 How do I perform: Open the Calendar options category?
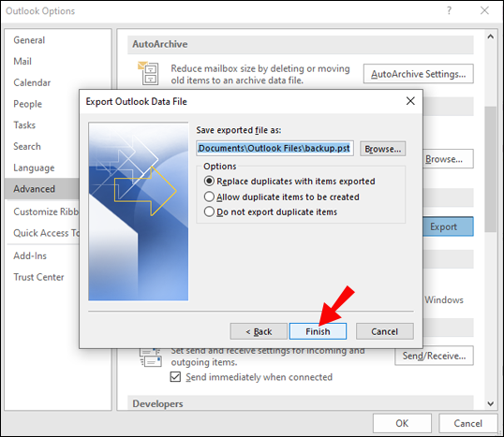[32, 82]
